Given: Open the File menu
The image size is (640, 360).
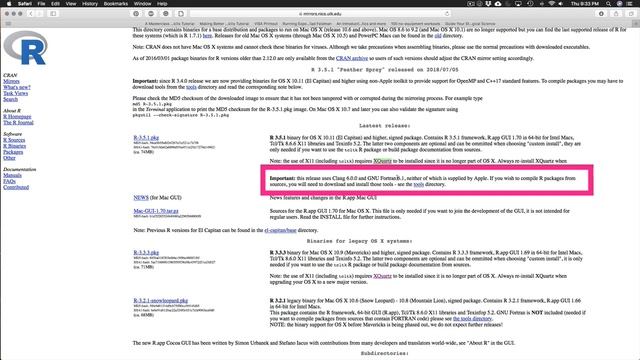Looking at the screenshot, I should point(42,4).
